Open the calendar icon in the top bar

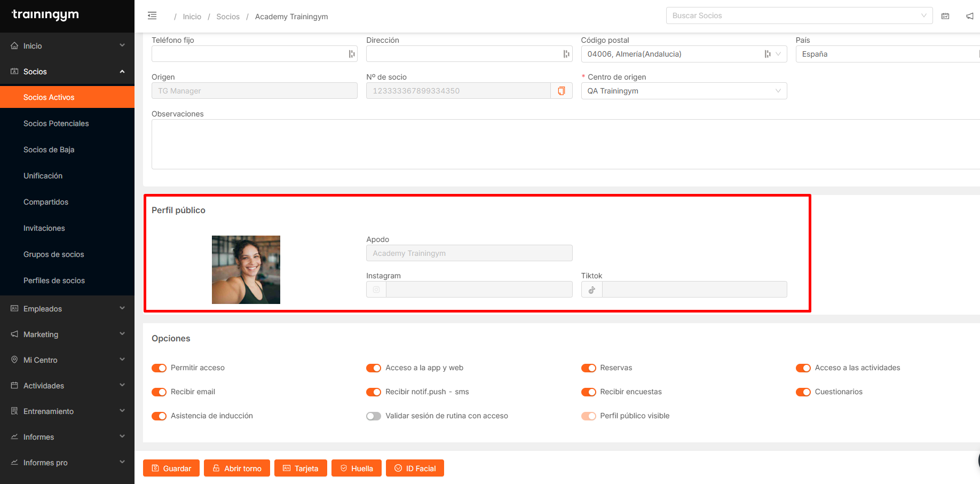[945, 16]
